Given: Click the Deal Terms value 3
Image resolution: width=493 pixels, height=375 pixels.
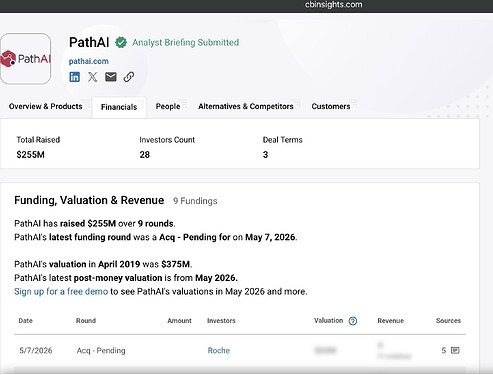Looking at the screenshot, I should (265, 155).
